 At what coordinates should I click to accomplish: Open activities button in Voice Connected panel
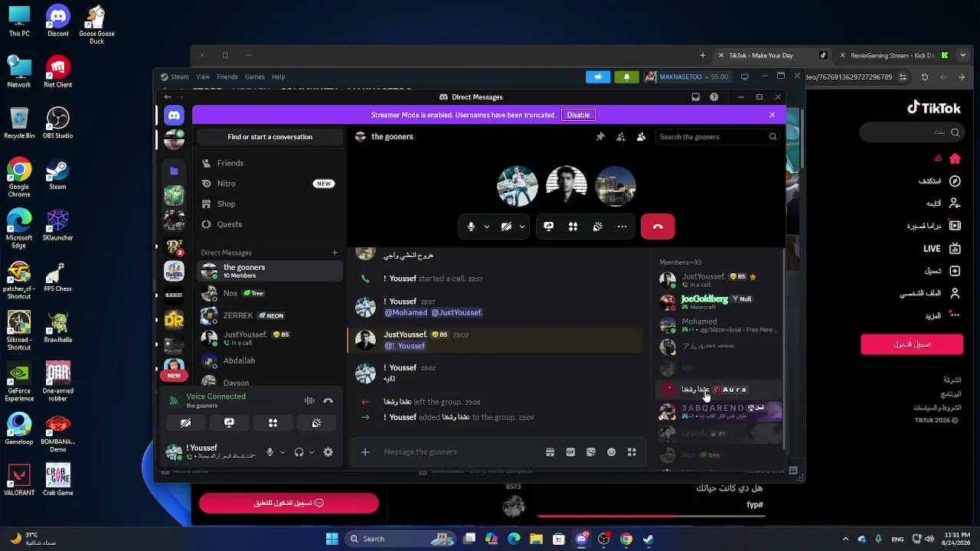pos(273,422)
